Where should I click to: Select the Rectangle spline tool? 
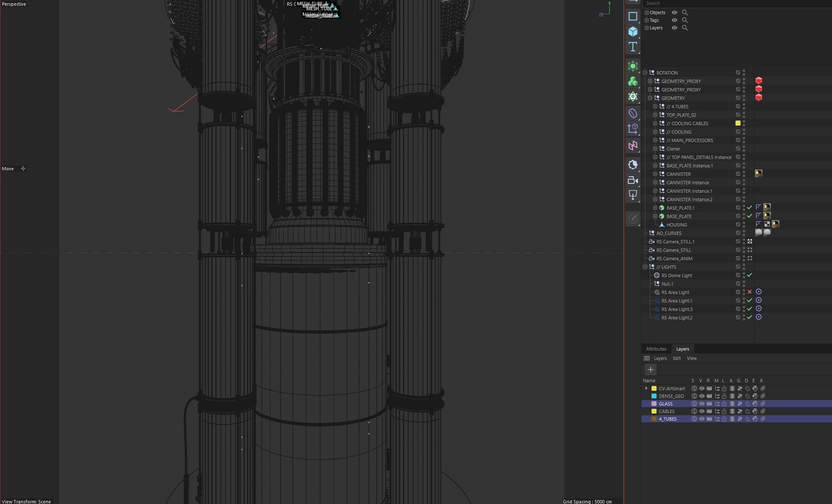633,16
